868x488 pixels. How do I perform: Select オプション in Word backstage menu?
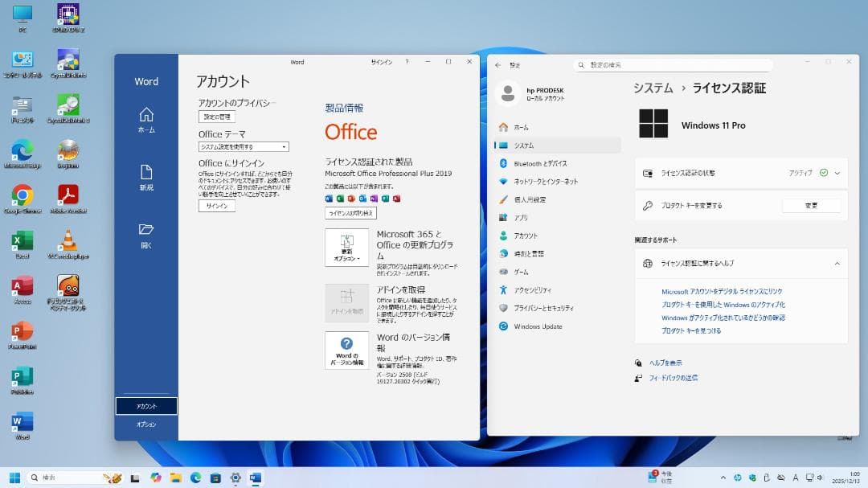(x=145, y=424)
